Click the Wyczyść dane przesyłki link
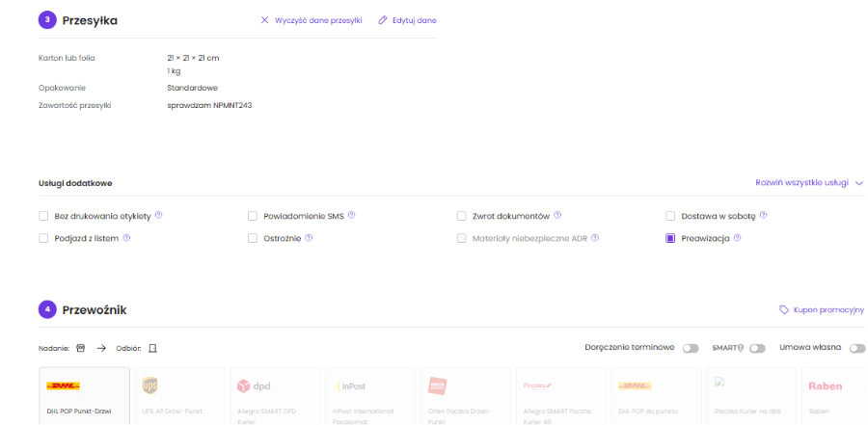Image resolution: width=868 pixels, height=425 pixels. pyautogui.click(x=312, y=19)
